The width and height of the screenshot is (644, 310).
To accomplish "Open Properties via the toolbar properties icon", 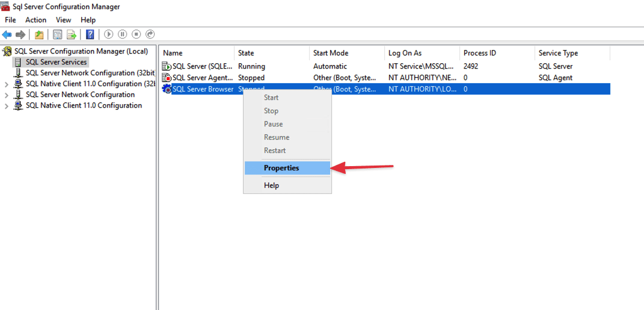I will point(58,35).
